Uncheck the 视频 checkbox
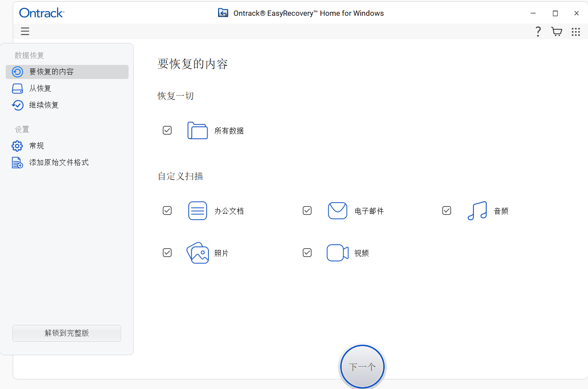This screenshot has height=389, width=588. (307, 253)
